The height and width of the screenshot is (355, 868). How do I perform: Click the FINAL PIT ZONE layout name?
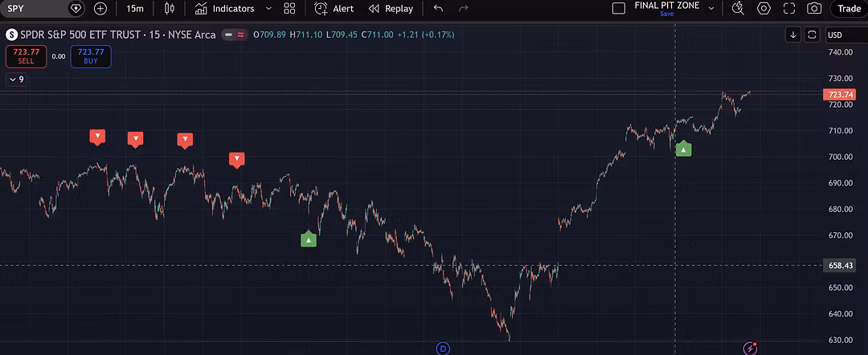[666, 6]
